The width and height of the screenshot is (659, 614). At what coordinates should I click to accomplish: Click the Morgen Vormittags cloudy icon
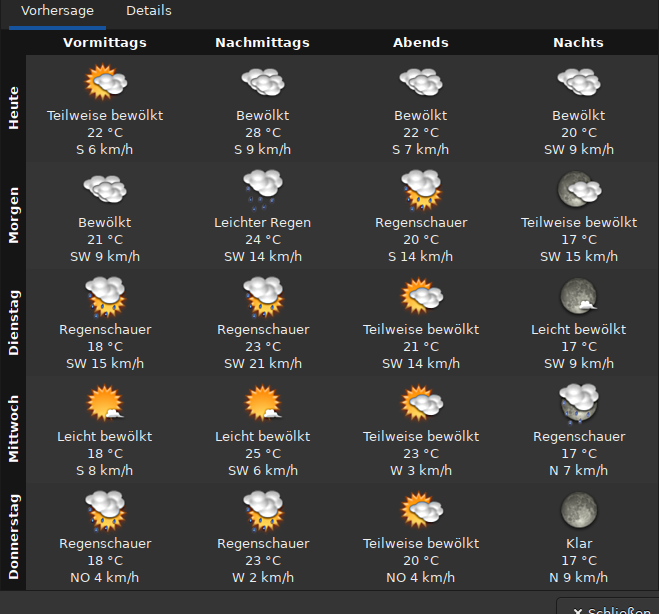pyautogui.click(x=105, y=189)
